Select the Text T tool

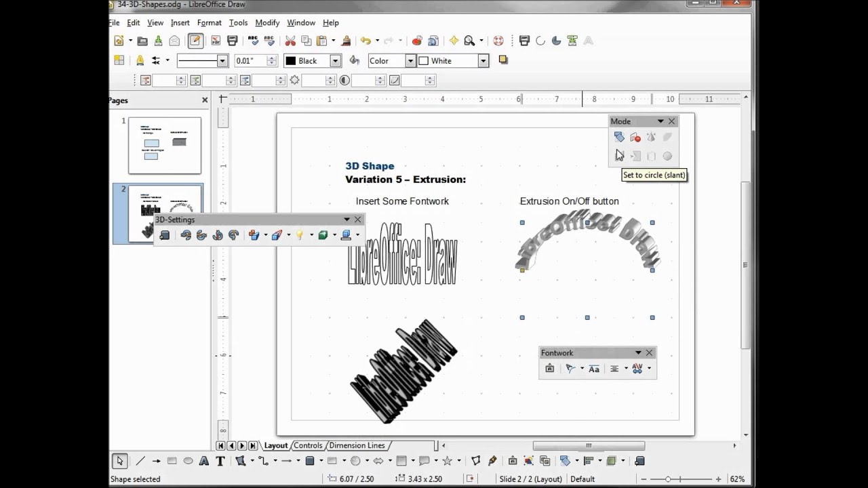point(220,461)
